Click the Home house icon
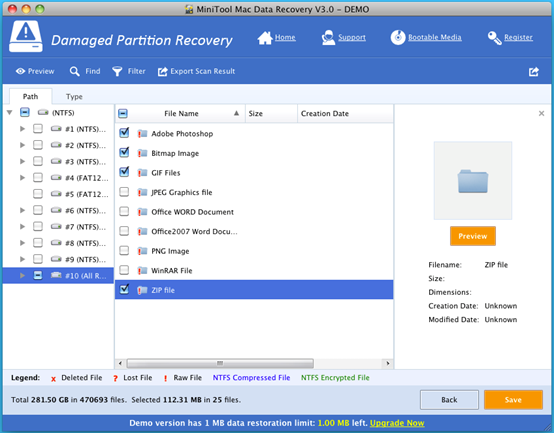Image resolution: width=554 pixels, height=433 pixels. click(265, 38)
